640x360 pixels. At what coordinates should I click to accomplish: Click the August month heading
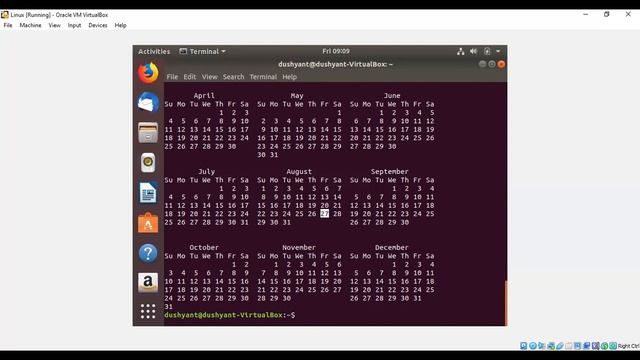pos(299,171)
